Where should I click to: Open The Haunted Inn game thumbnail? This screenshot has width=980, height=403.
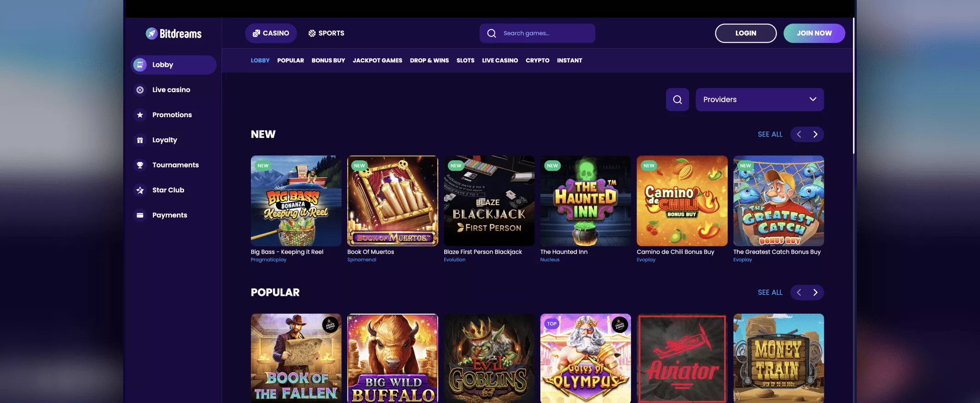586,201
